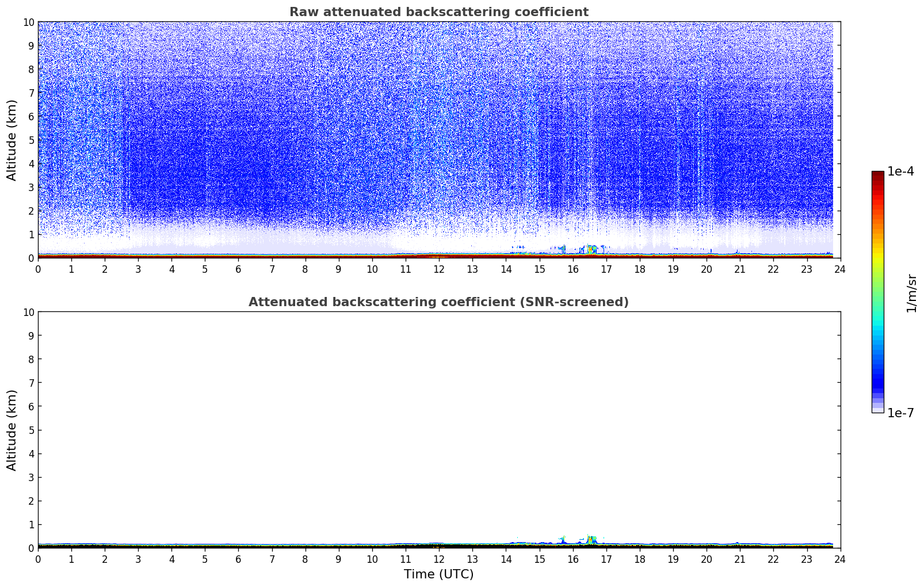Pick the blue region of the colorbar
Viewport: 924px width, 587px height.
pyautogui.click(x=877, y=374)
